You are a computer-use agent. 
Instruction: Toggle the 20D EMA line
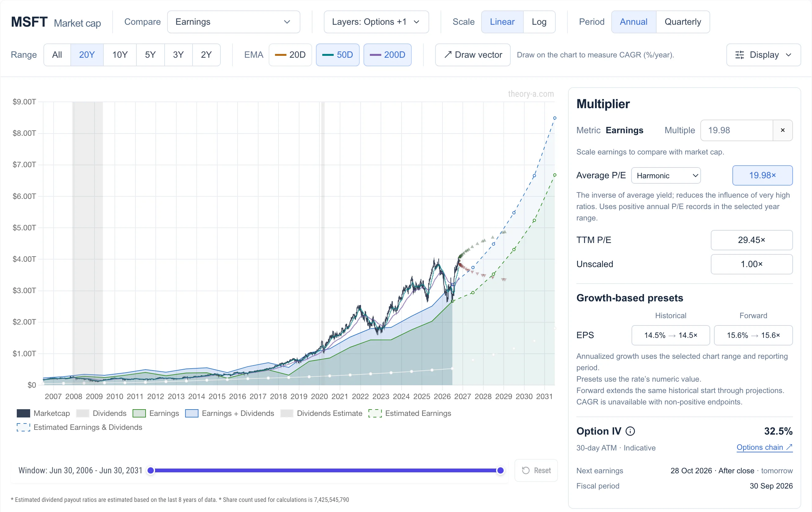point(290,55)
